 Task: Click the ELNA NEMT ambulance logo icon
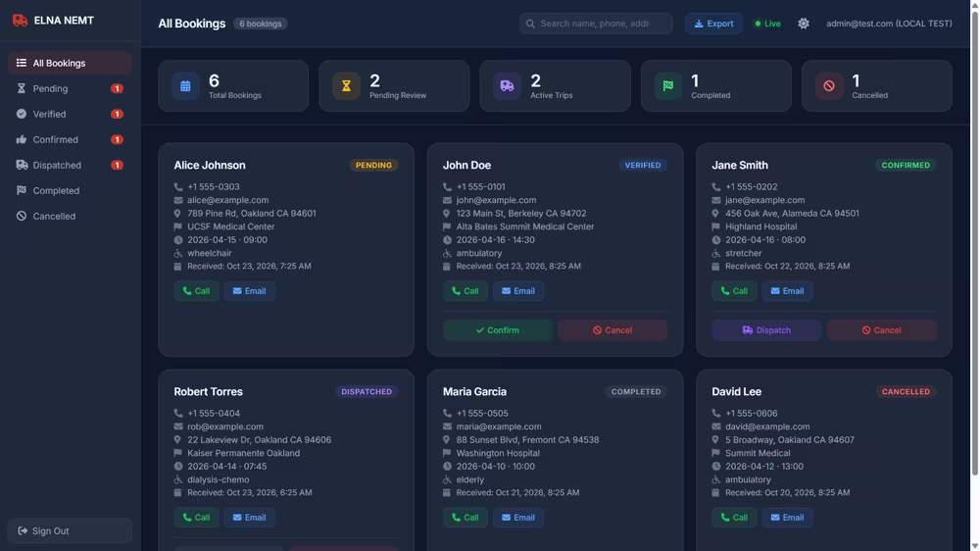[x=20, y=21]
